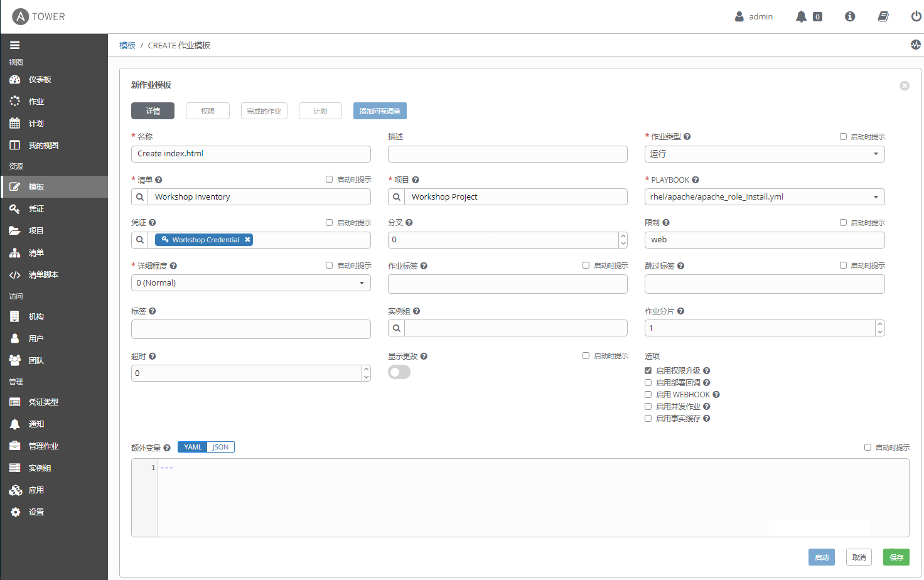Increase the 超时 stepper
The image size is (924, 580).
pyautogui.click(x=367, y=369)
